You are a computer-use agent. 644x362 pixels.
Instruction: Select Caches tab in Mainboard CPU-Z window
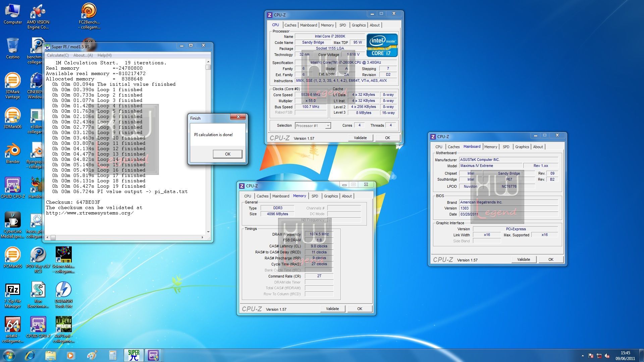[453, 147]
